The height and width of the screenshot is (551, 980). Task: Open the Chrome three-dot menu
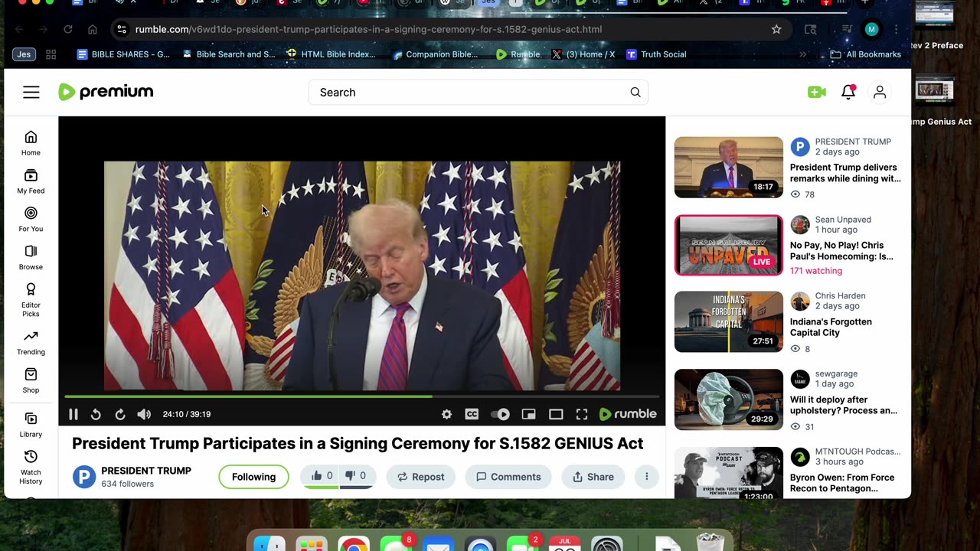coord(896,29)
